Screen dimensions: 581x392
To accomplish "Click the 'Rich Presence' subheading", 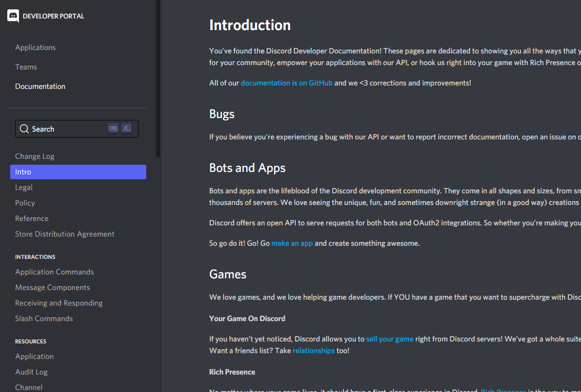I will coord(232,372).
